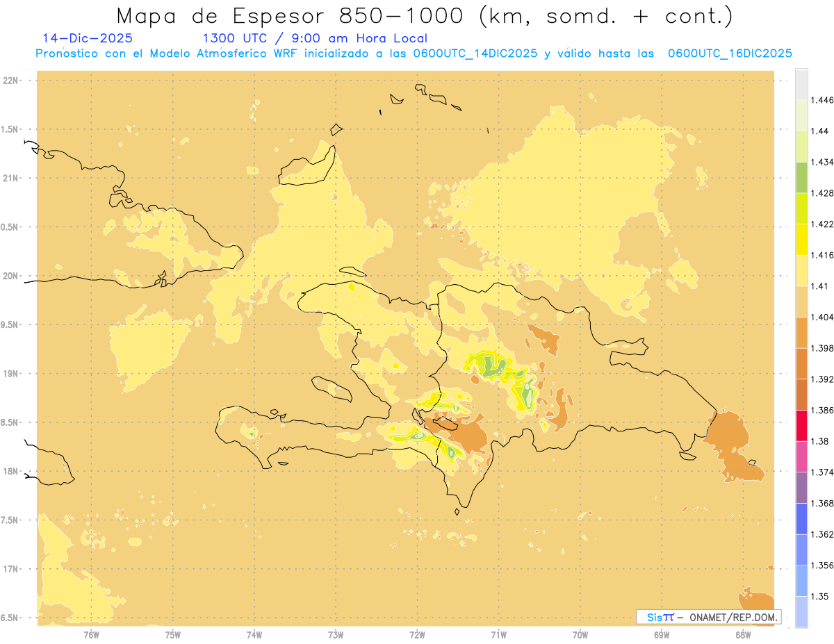Click the latitude axis label '17N'

tap(11, 569)
